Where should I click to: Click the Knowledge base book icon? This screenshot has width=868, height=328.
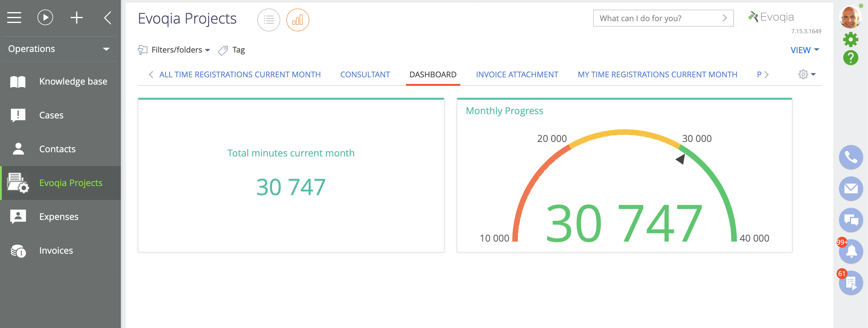pyautogui.click(x=18, y=82)
